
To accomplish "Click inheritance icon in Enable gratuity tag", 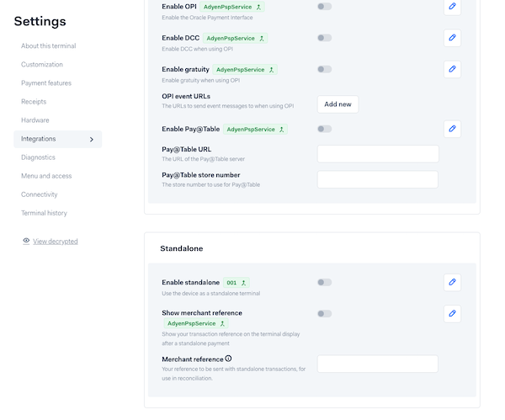I will coord(271,70).
